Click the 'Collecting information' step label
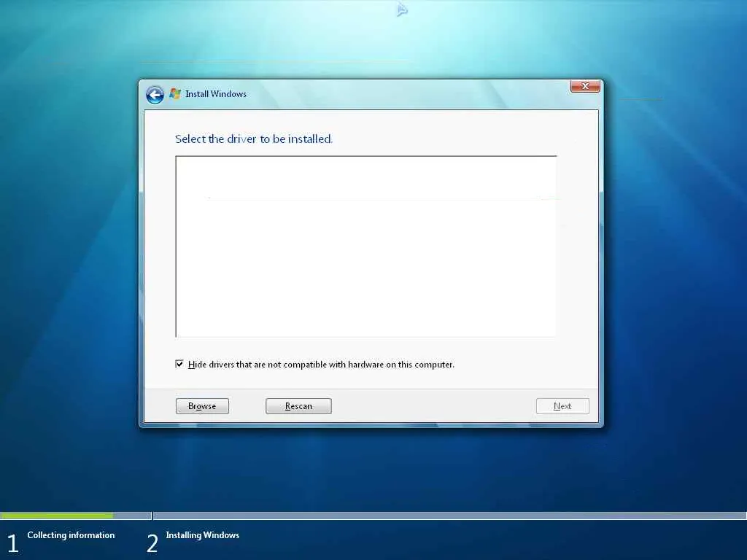Image resolution: width=747 pixels, height=560 pixels. pyautogui.click(x=71, y=535)
